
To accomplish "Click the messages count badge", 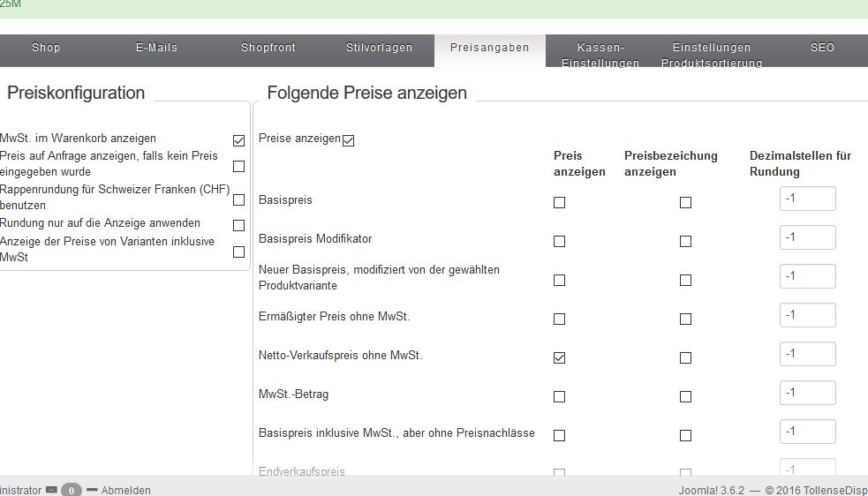I will (72, 490).
